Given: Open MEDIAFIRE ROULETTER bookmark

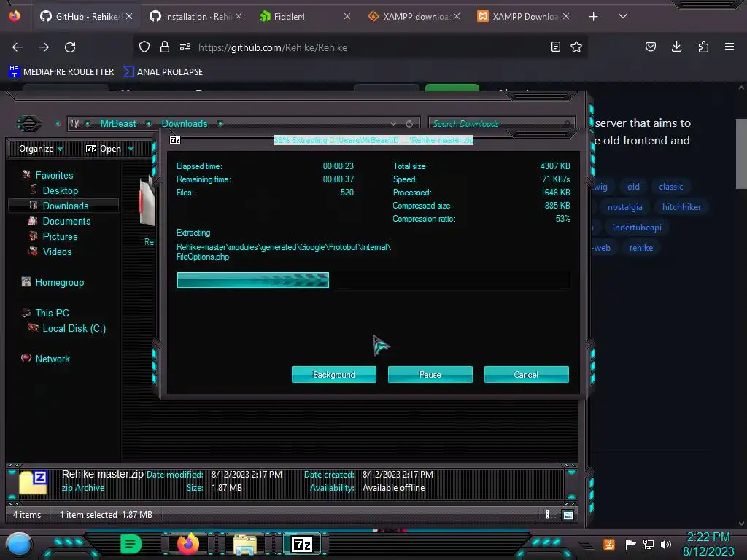Looking at the screenshot, I should (61, 72).
